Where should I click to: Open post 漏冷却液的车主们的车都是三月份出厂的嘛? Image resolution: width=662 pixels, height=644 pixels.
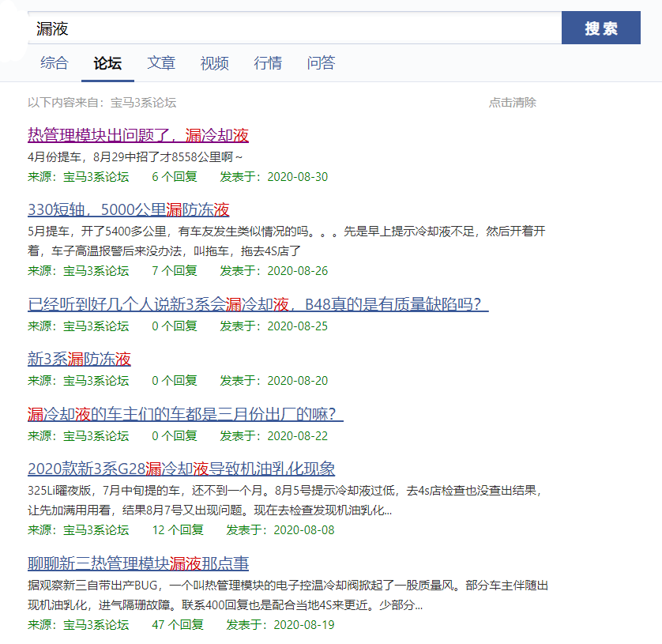186,414
